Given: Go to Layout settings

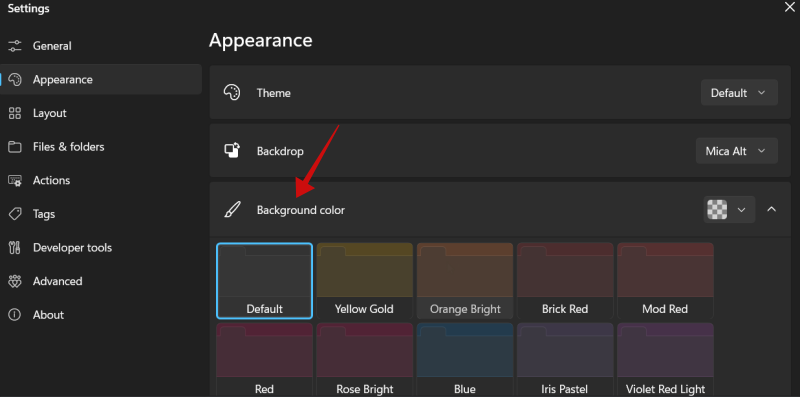Looking at the screenshot, I should 101,113.
